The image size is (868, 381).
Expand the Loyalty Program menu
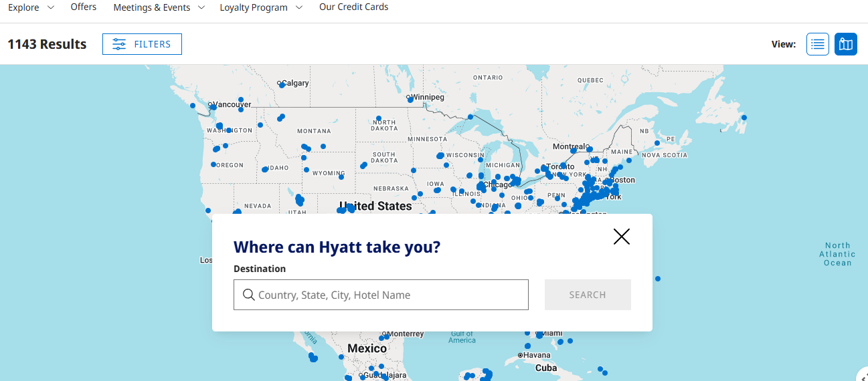click(261, 7)
